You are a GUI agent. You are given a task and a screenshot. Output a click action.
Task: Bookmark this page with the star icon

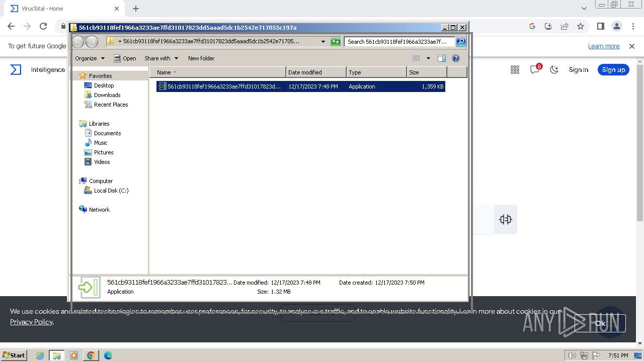pos(581,26)
